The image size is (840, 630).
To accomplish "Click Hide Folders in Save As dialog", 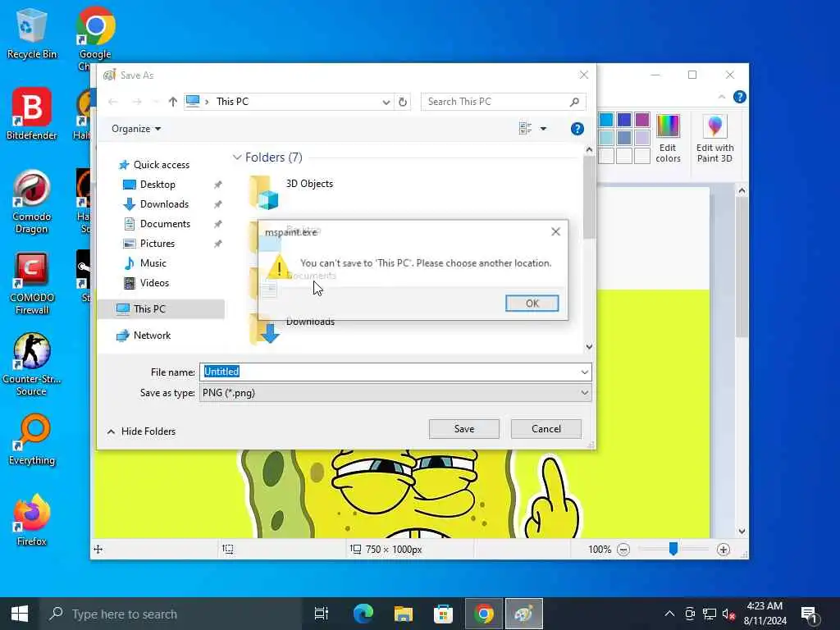I will (141, 431).
